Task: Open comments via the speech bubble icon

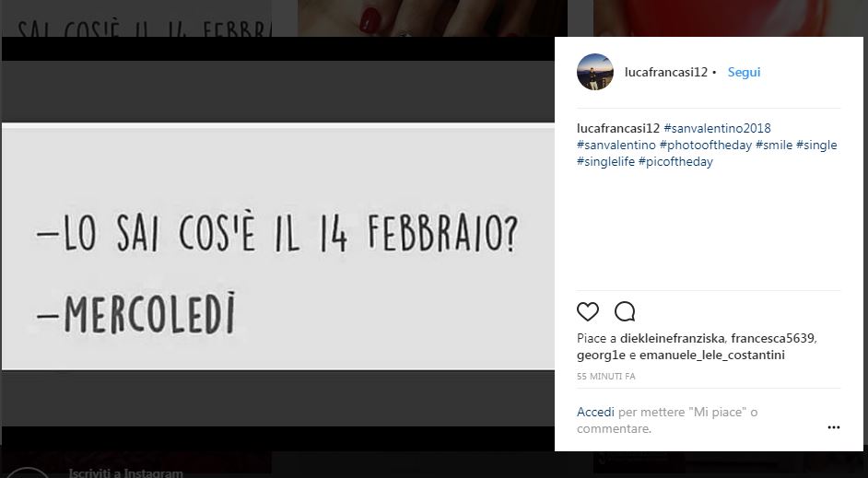Action: pos(625,312)
